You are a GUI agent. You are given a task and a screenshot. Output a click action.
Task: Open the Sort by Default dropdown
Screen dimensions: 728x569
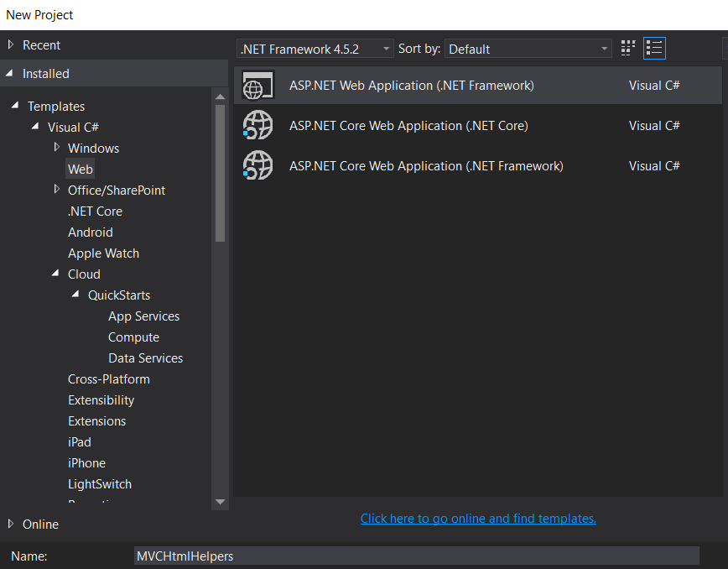(528, 49)
